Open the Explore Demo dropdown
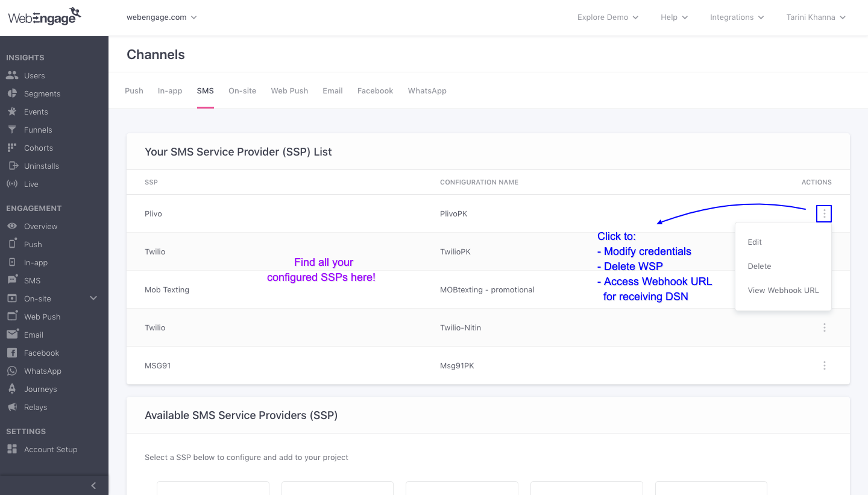Viewport: 868px width, 495px height. [x=608, y=17]
